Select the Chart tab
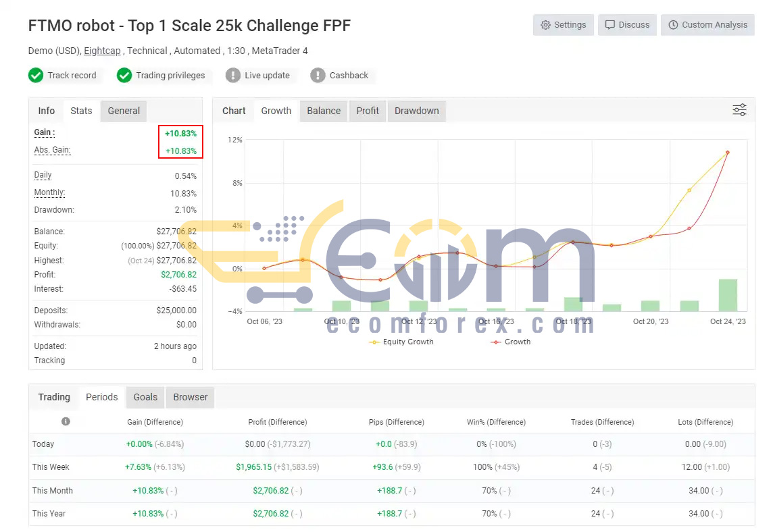The image size is (773, 532). coord(234,111)
